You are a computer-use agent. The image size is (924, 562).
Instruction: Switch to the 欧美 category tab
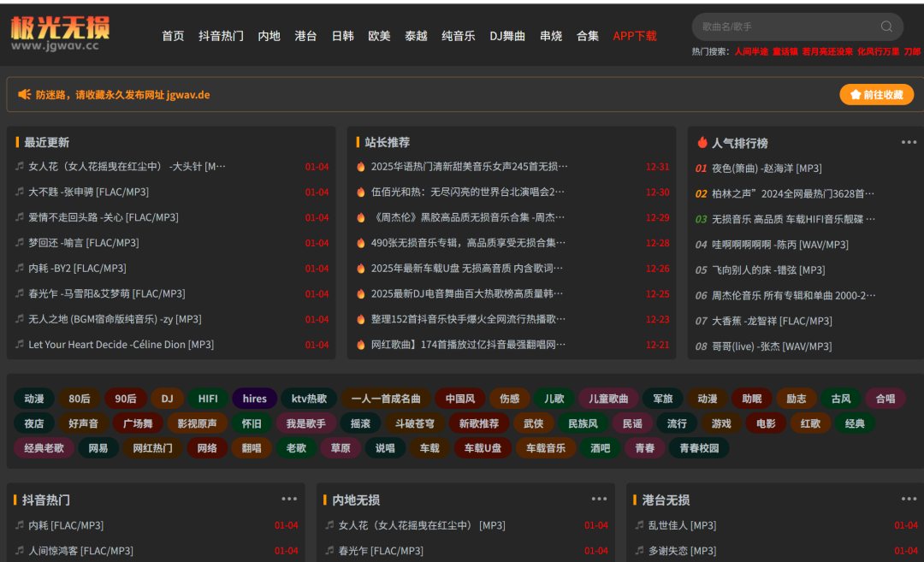point(378,37)
